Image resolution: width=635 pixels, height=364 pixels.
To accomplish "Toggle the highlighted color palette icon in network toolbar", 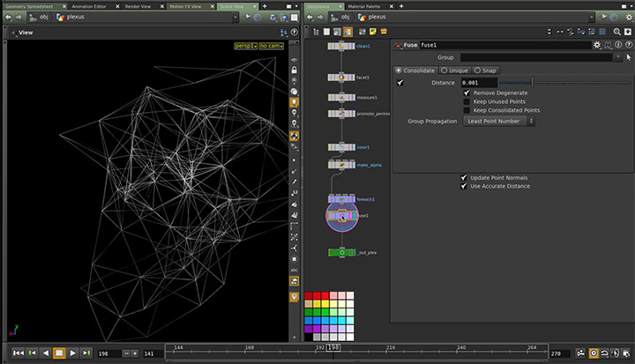I will [x=347, y=32].
